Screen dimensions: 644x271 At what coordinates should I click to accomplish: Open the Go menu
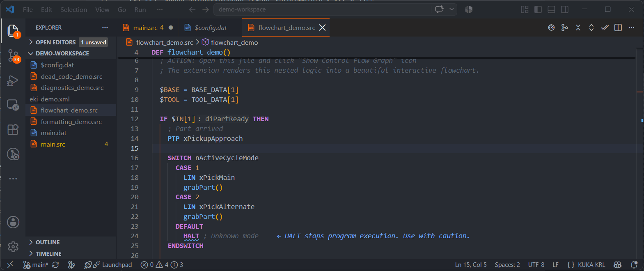click(122, 9)
